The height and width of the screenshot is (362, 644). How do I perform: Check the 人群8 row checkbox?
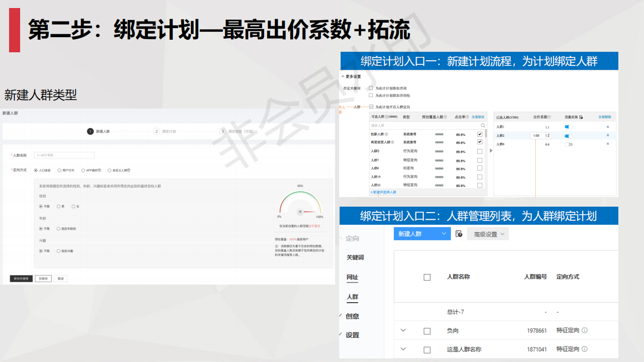tap(480, 168)
